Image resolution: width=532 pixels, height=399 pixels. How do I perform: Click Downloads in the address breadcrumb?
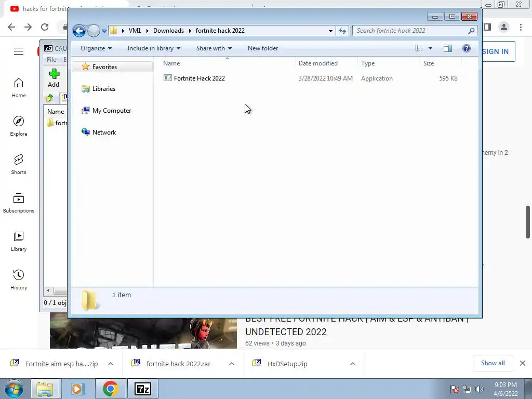(169, 31)
